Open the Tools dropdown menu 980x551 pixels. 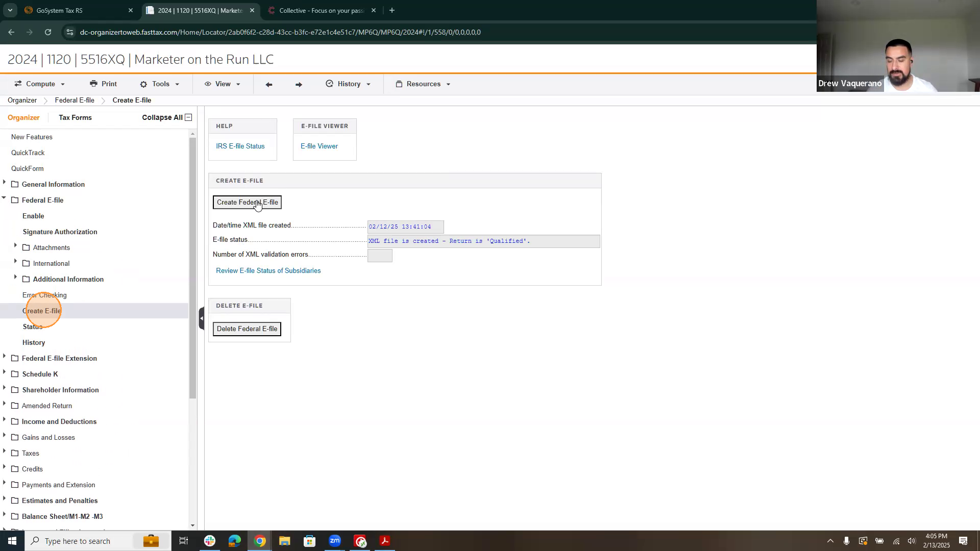(160, 84)
